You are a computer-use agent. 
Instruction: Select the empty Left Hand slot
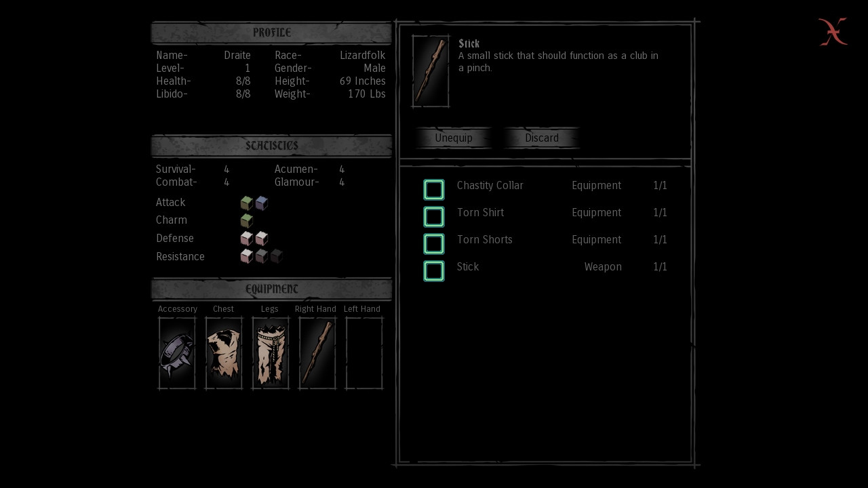(x=364, y=353)
